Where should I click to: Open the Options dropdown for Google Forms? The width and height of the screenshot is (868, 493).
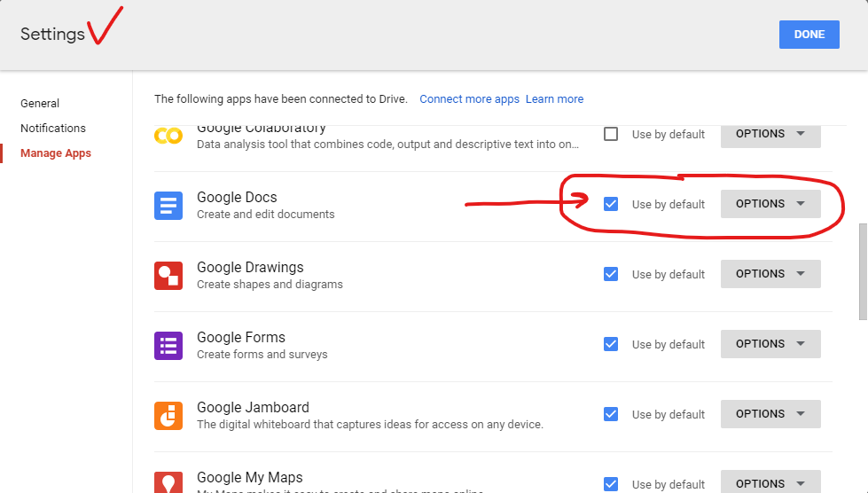(770, 344)
